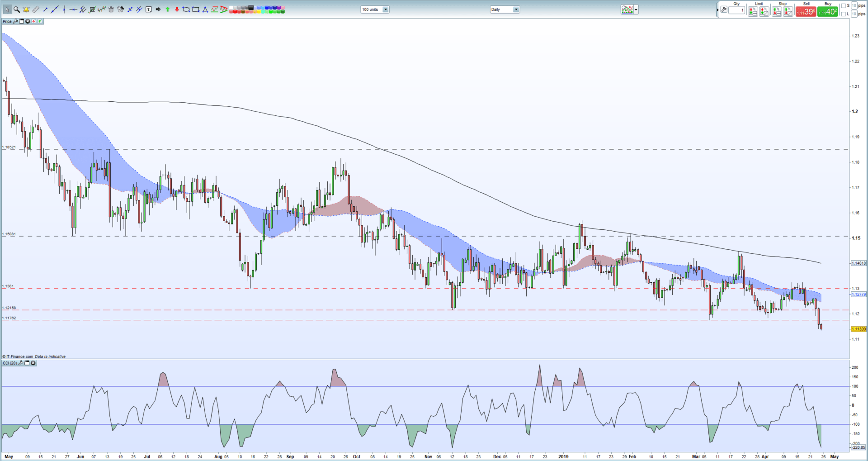Image resolution: width=868 pixels, height=461 pixels.
Task: Click first Limit order icon
Action: pyautogui.click(x=753, y=12)
